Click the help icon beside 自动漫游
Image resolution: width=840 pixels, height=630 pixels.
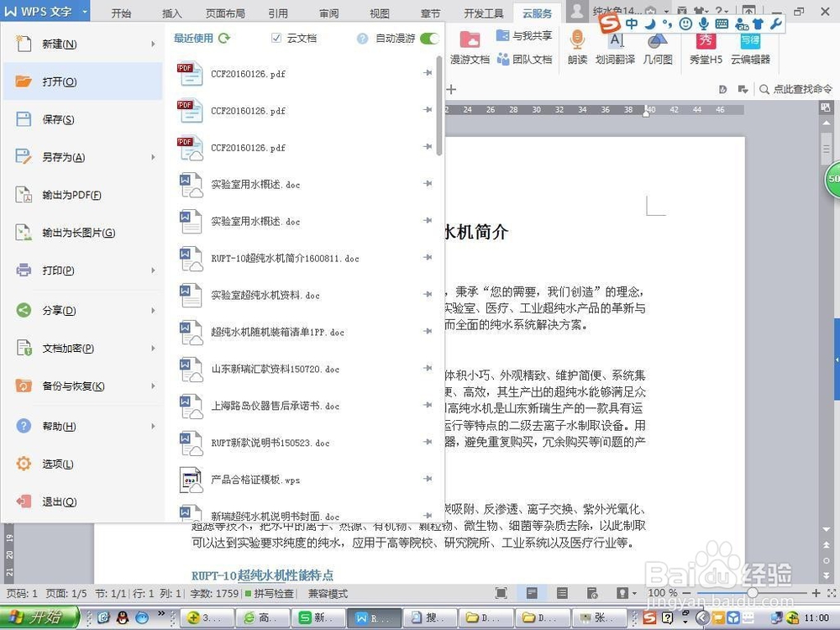[363, 39]
